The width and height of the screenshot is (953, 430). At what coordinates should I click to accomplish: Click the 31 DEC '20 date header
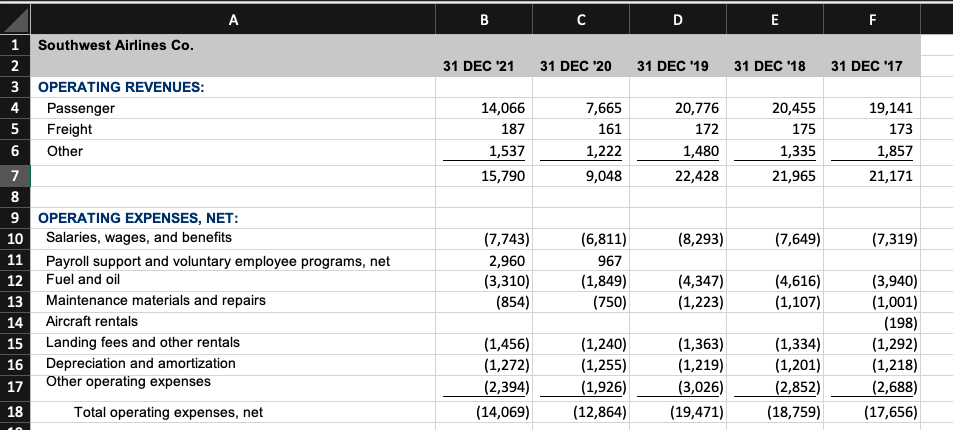click(x=576, y=66)
